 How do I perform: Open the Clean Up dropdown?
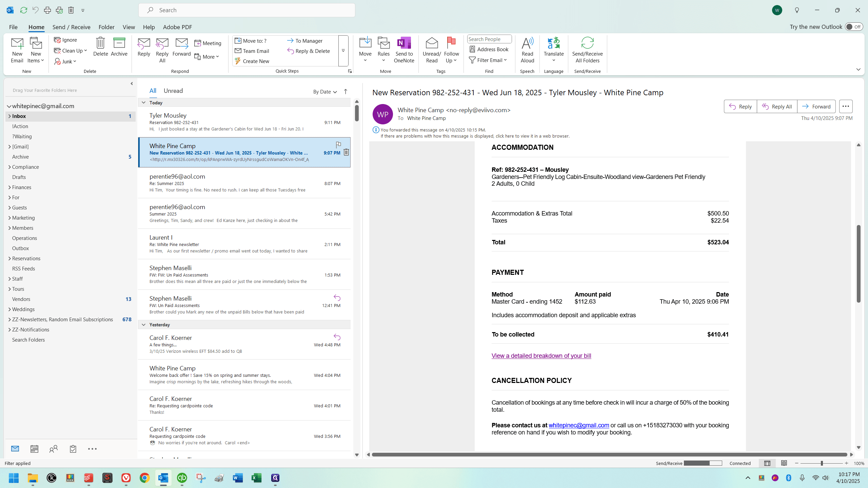click(x=71, y=51)
